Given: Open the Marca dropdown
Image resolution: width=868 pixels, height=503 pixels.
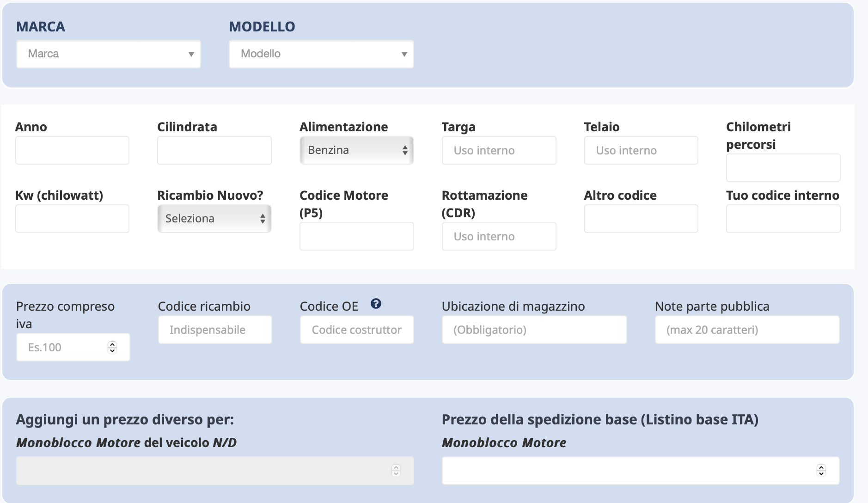Looking at the screenshot, I should point(109,54).
